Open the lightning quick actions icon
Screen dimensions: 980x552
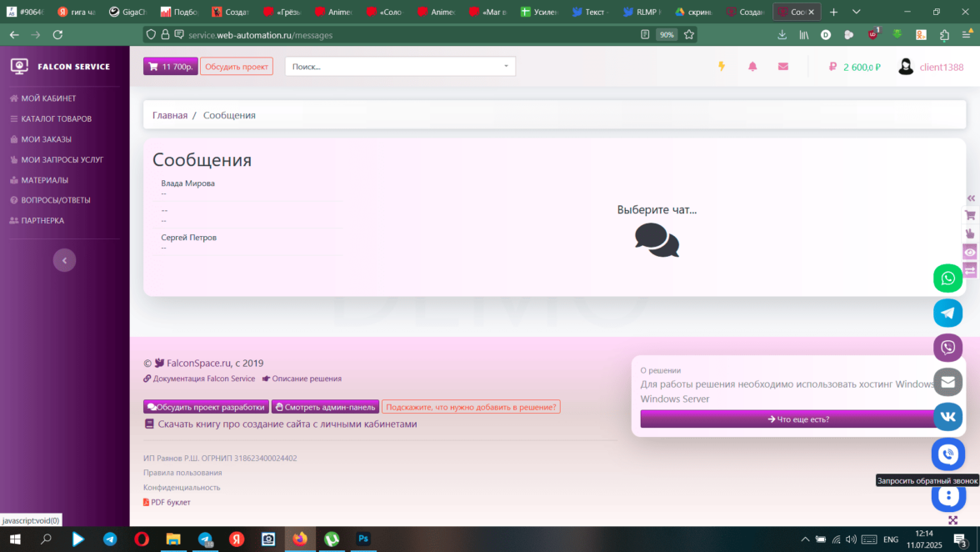point(722,66)
